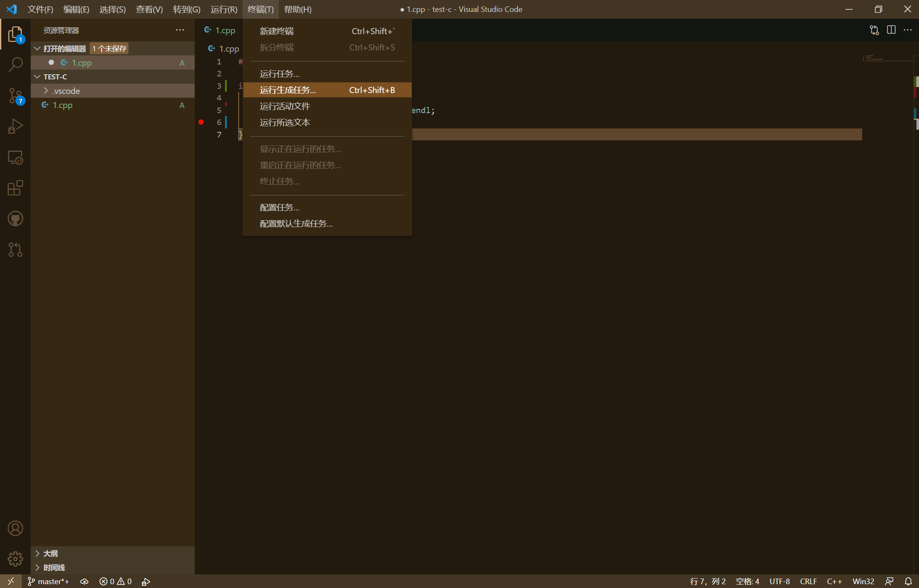
Task: Click the C++ language mode indicator
Action: coord(834,581)
